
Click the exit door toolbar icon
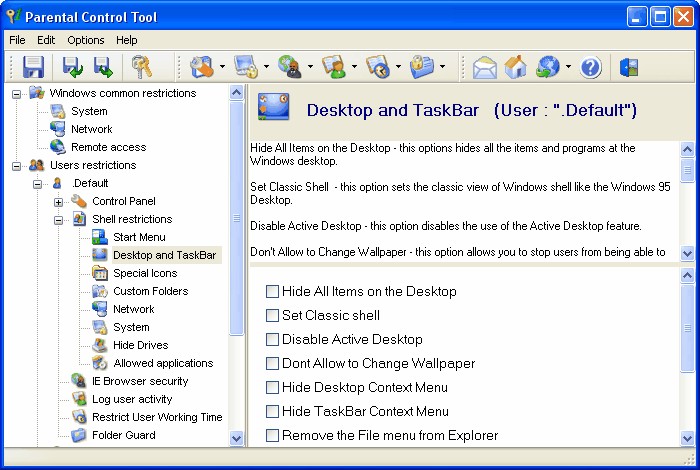(629, 67)
